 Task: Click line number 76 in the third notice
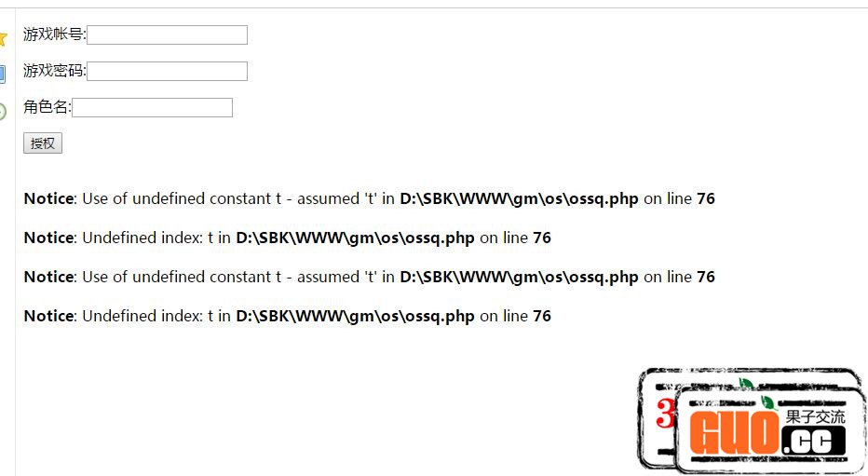pyautogui.click(x=706, y=277)
